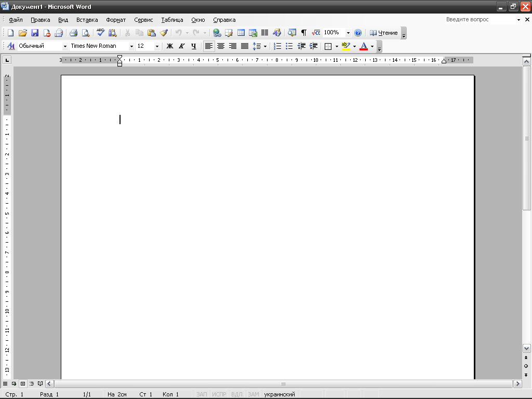Screen dimensions: 532x399
Task: Print the document with printer icon
Action: pos(73,33)
